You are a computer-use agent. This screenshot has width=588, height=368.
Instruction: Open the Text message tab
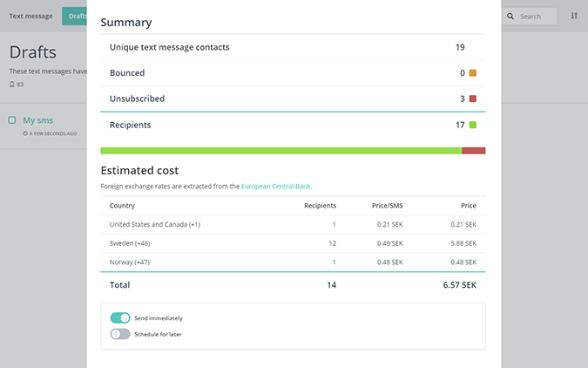(30, 16)
